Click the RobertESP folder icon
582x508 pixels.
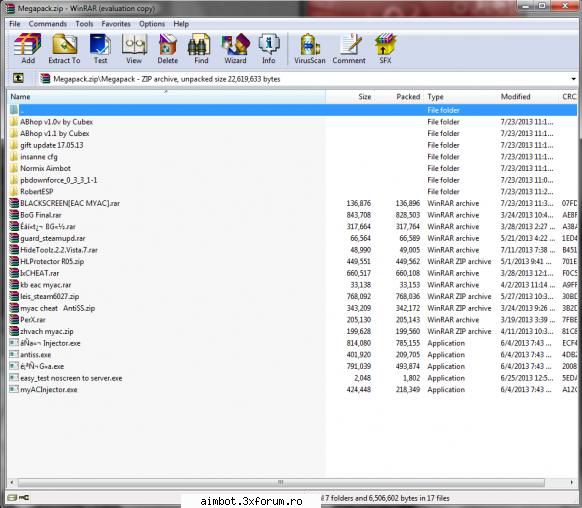point(14,191)
